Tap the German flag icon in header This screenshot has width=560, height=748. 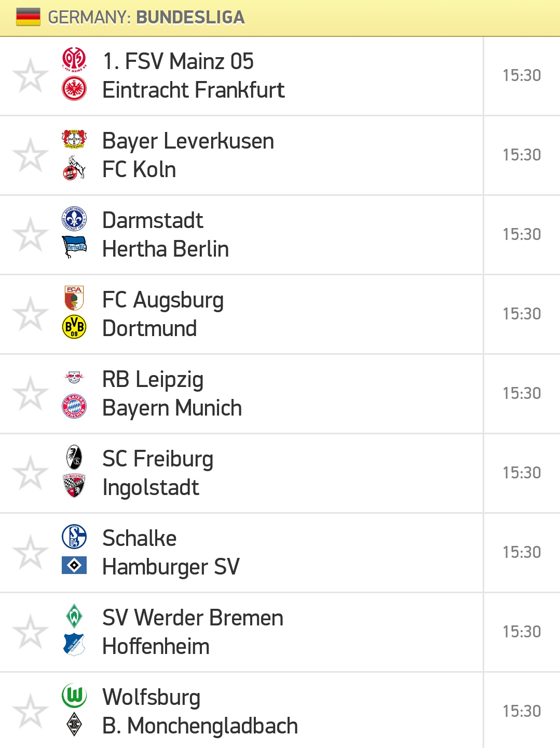tap(28, 17)
